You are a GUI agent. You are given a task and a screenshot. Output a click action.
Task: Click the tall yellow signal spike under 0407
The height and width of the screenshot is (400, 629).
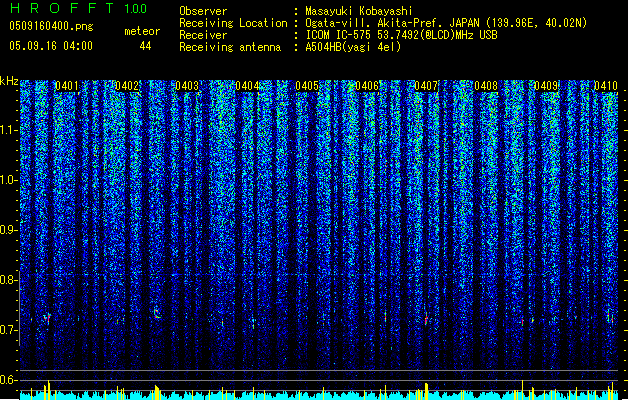[x=426, y=391]
